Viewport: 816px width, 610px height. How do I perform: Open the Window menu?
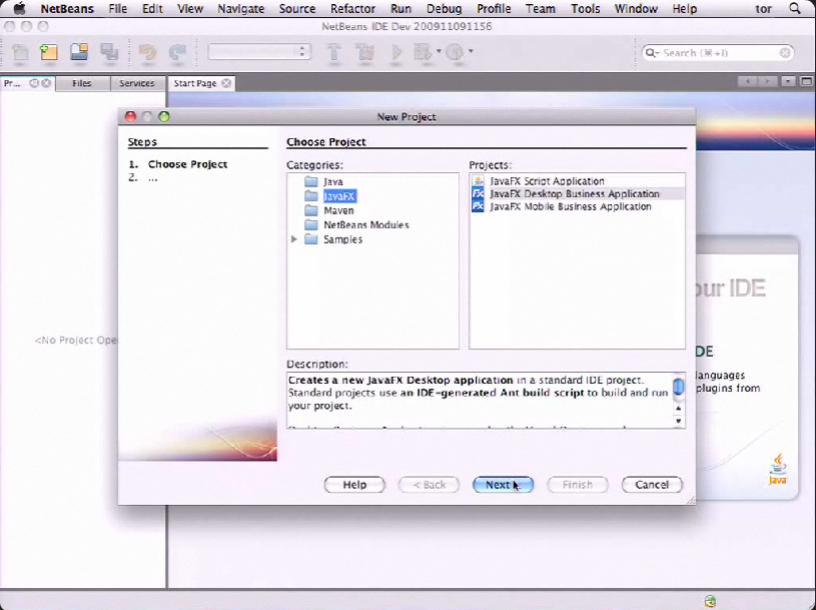pyautogui.click(x=635, y=8)
